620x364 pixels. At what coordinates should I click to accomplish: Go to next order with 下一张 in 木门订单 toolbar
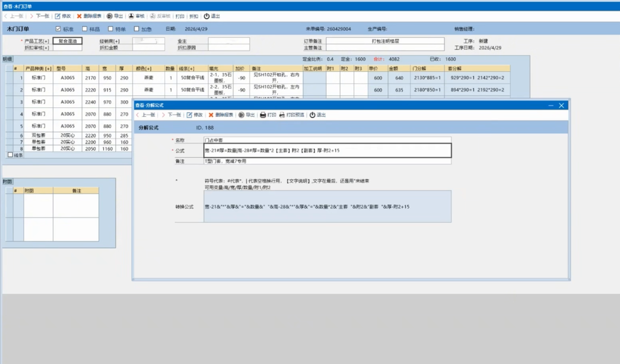click(40, 16)
